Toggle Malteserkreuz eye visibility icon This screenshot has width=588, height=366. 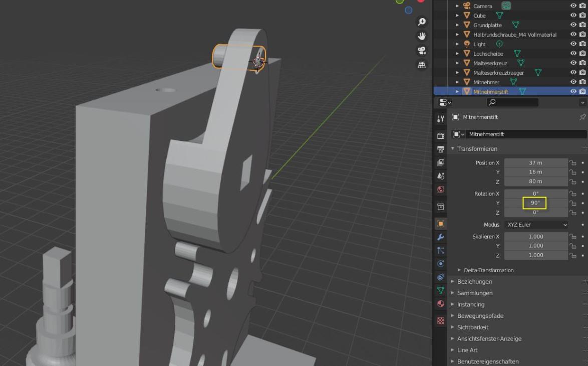point(573,63)
